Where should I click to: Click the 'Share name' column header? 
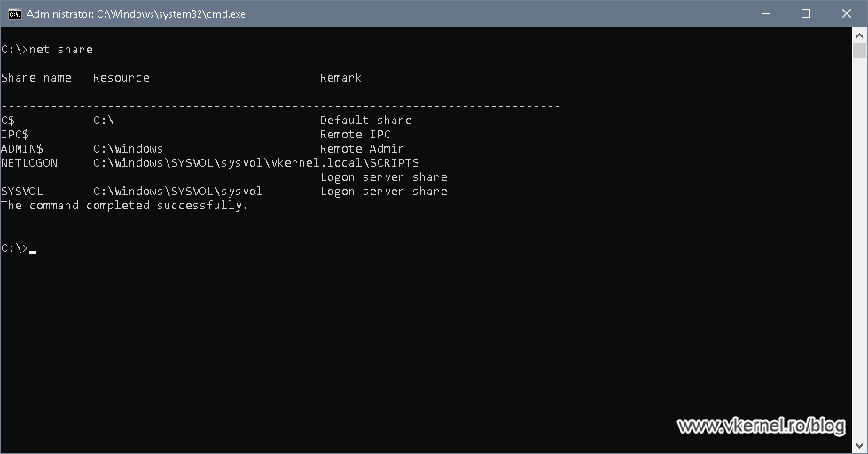click(36, 77)
